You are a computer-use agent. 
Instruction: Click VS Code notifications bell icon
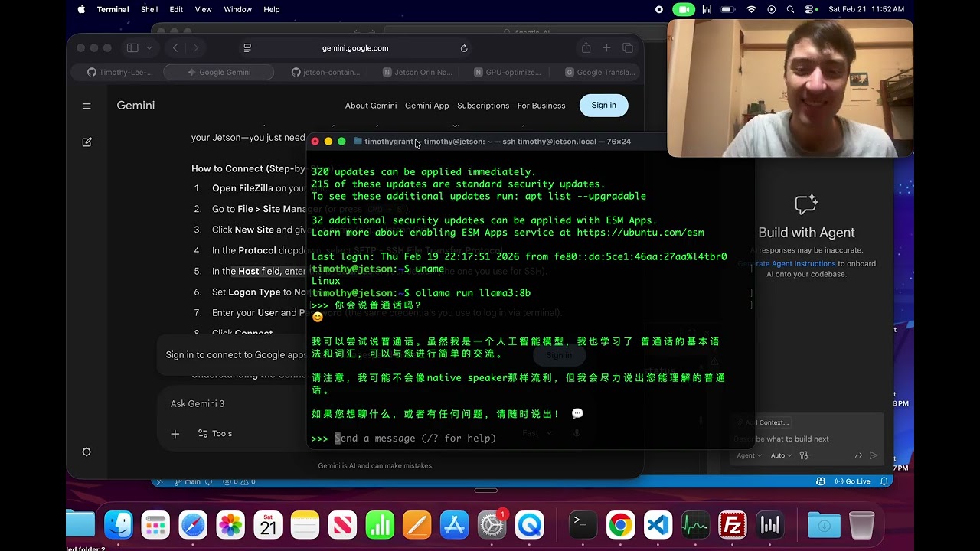click(x=884, y=481)
